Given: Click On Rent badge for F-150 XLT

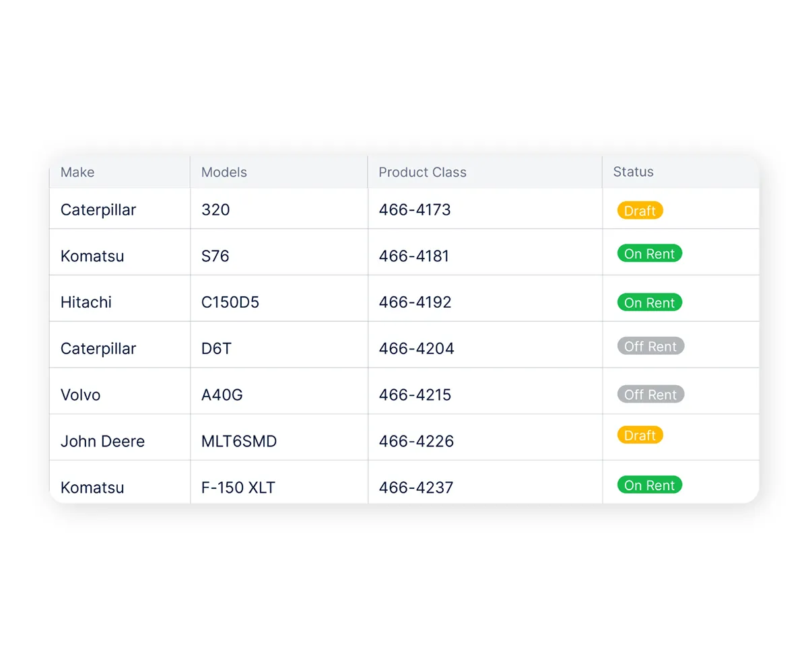Looking at the screenshot, I should coord(650,485).
